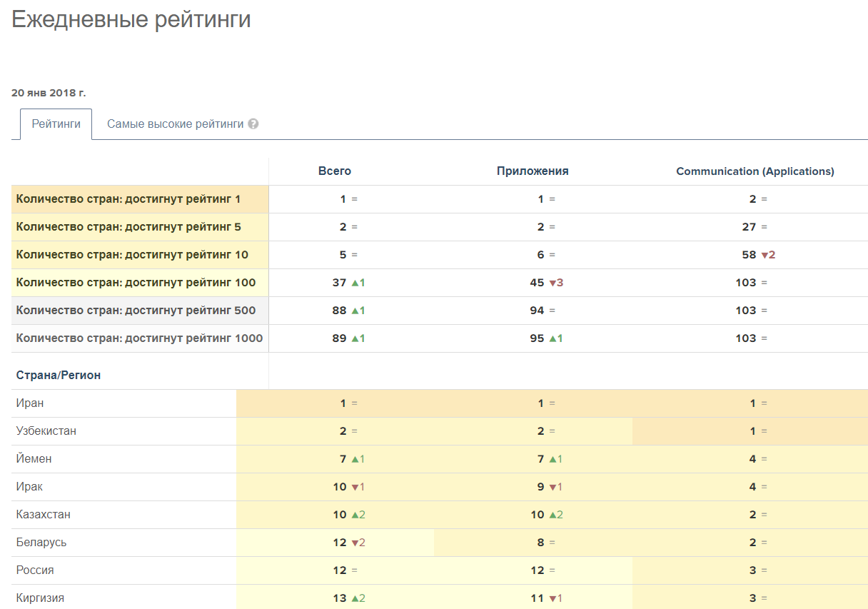Click red down arrow in rating 10 Communication cell
Image resolution: width=868 pixels, height=609 pixels.
764,255
